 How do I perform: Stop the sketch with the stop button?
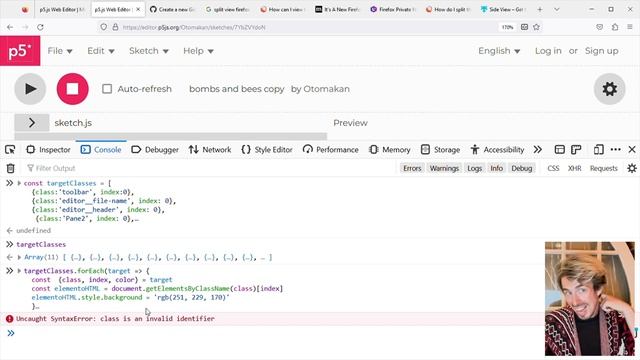pos(73,89)
